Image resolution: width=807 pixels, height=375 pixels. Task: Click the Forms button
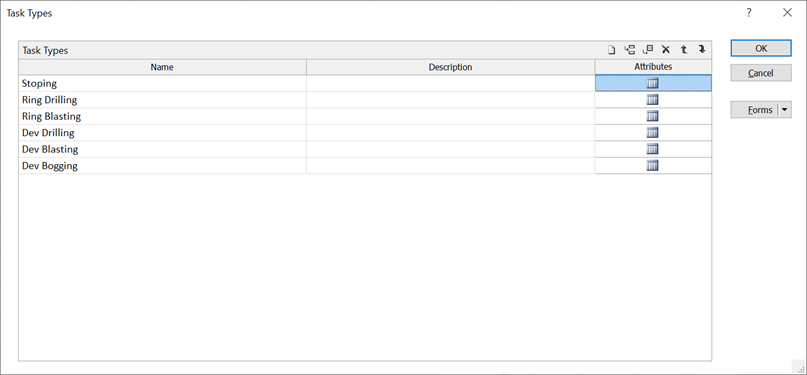point(755,110)
